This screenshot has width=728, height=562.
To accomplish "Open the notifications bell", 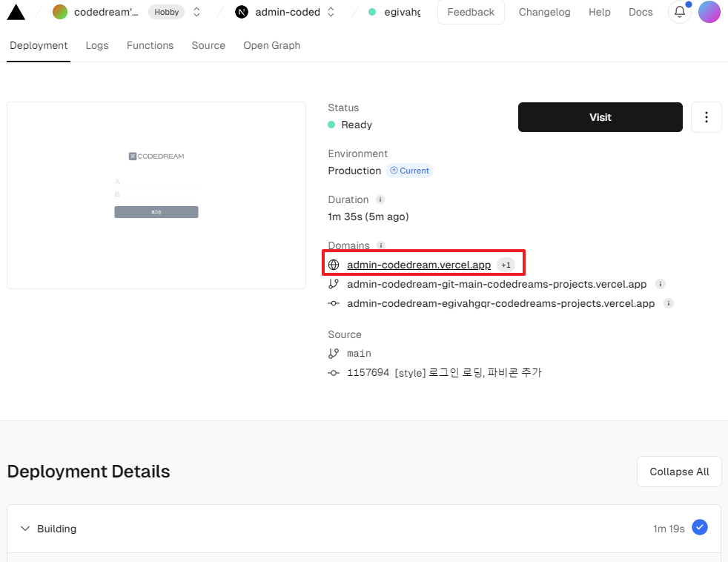I will (x=680, y=12).
